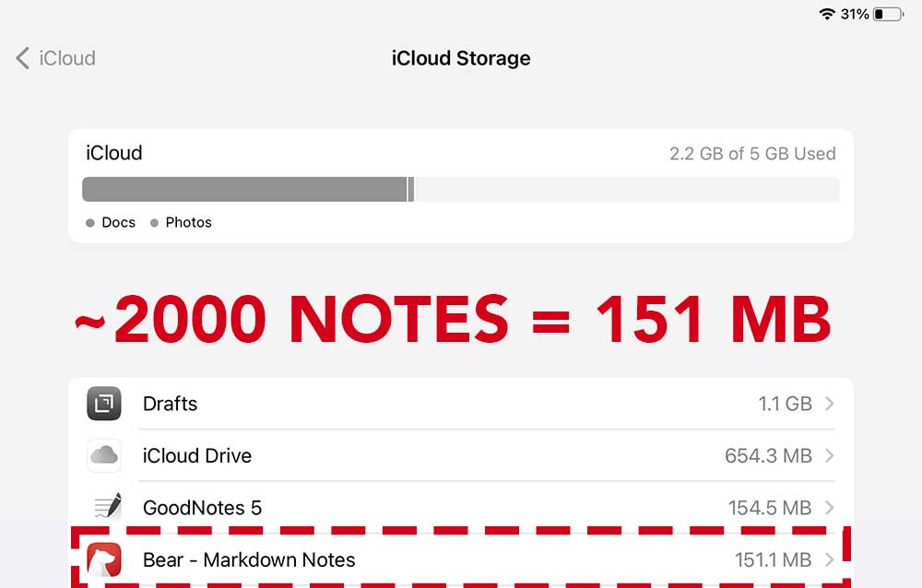
Task: Tap the iCloud Drive cloud icon
Action: (104, 455)
